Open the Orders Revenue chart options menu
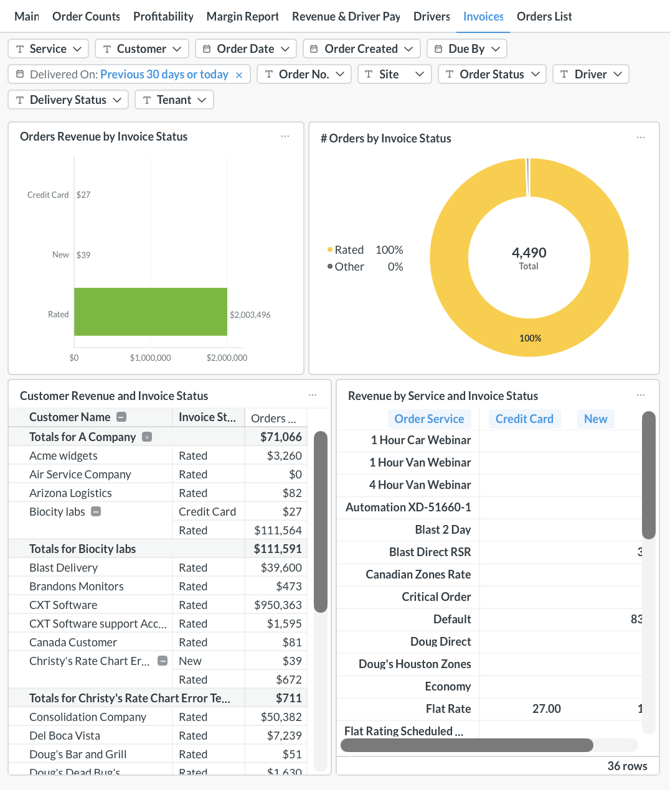670x790 pixels. pos(285,137)
